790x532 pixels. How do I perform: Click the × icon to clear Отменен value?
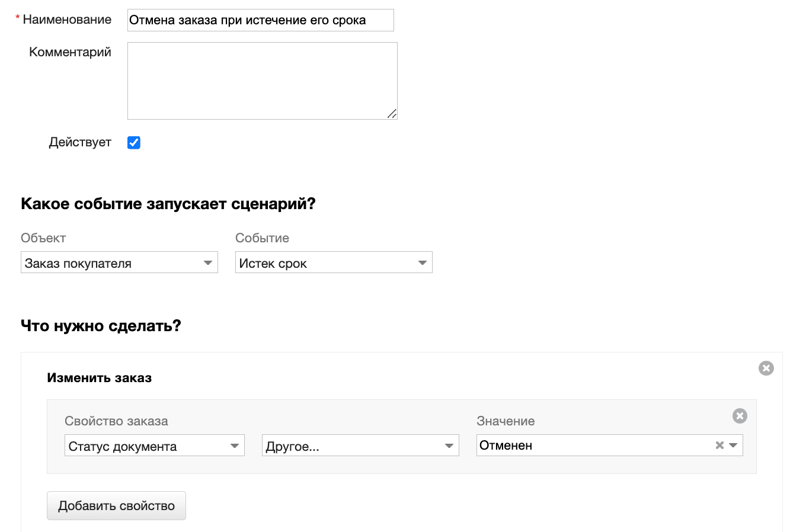(718, 445)
